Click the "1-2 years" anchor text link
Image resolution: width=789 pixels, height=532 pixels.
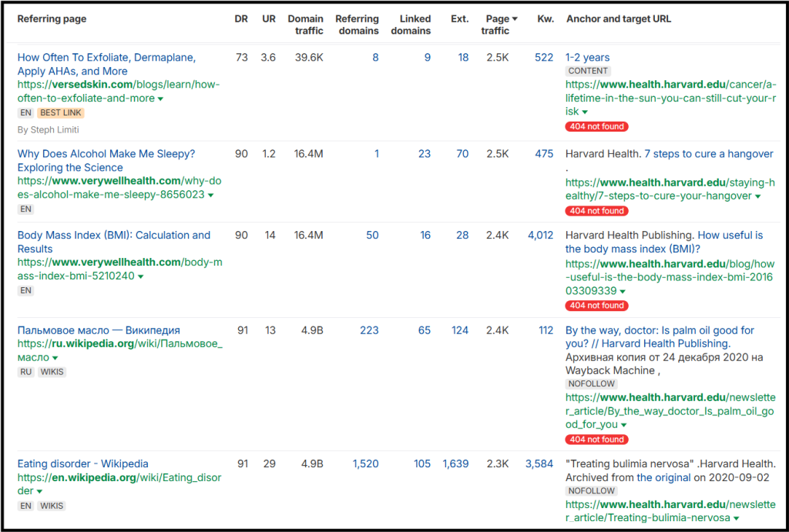click(586, 56)
